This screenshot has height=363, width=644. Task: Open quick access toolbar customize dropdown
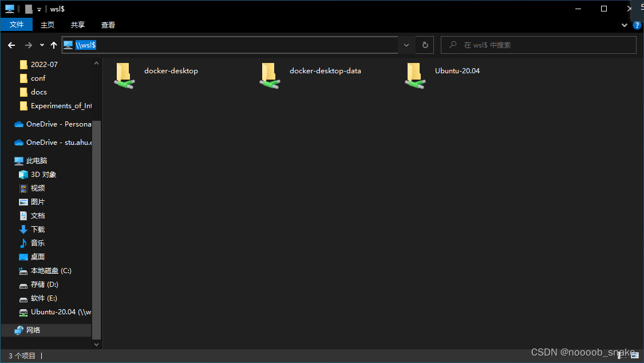[x=39, y=9]
